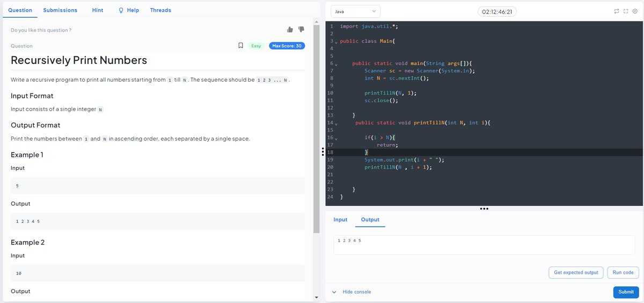Open the Hint tab
Viewport: 644px width, 303px height.
[x=98, y=10]
